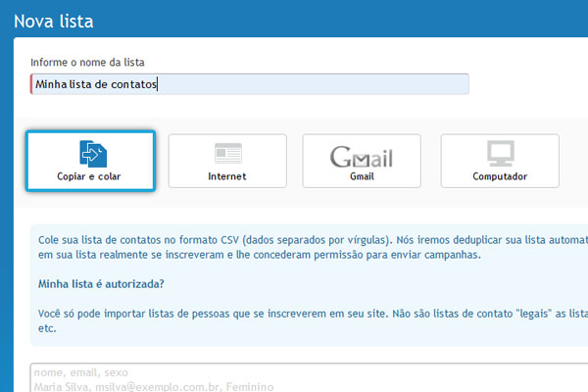588x392 pixels.
Task: Click the red marker at input's left edge
Action: [x=31, y=84]
